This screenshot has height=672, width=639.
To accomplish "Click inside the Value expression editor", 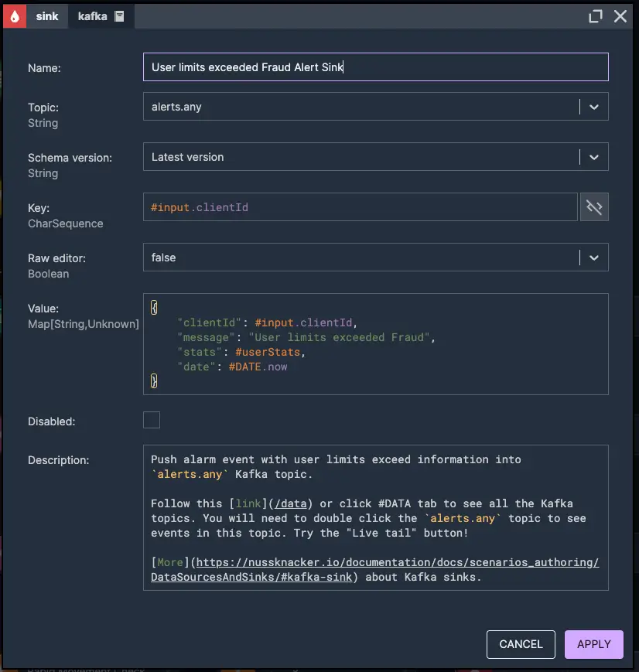I will (x=376, y=344).
